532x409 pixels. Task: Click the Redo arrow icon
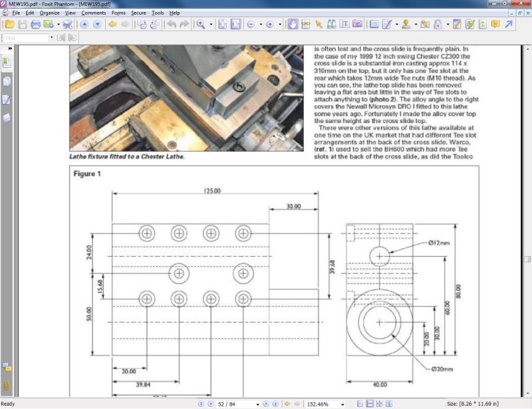(184, 25)
